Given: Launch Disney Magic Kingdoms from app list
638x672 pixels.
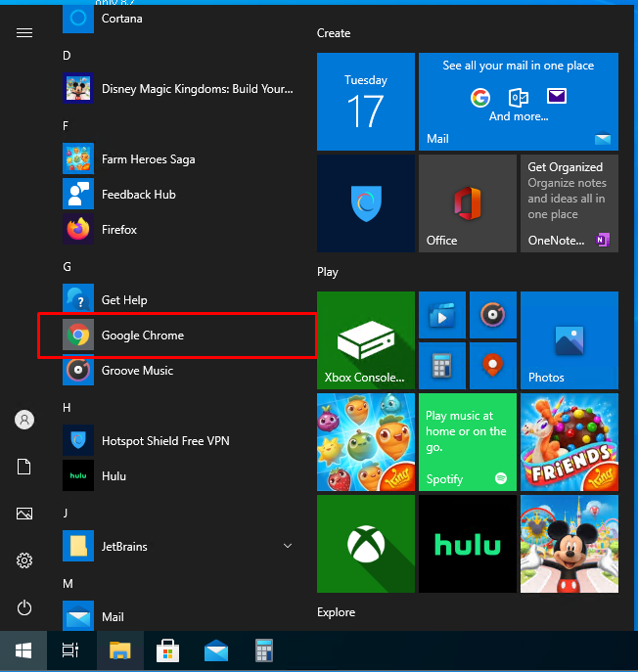Looking at the screenshot, I should click(x=178, y=88).
